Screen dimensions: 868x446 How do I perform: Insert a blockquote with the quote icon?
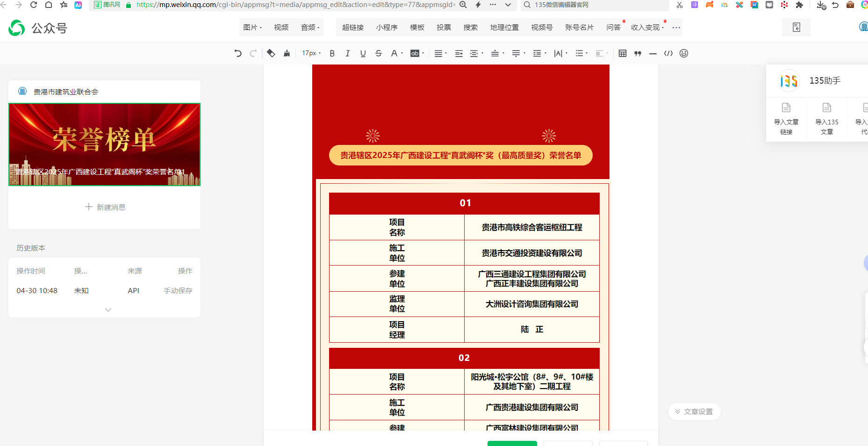(x=638, y=53)
